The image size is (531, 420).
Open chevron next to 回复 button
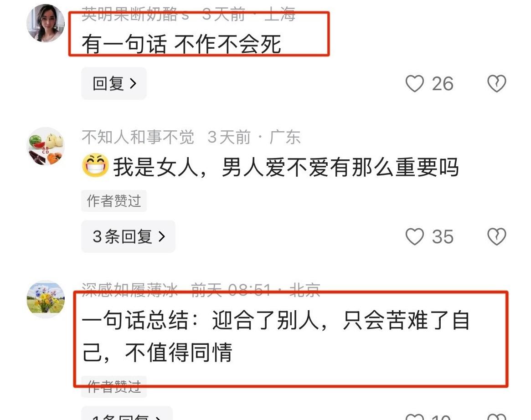tap(133, 84)
